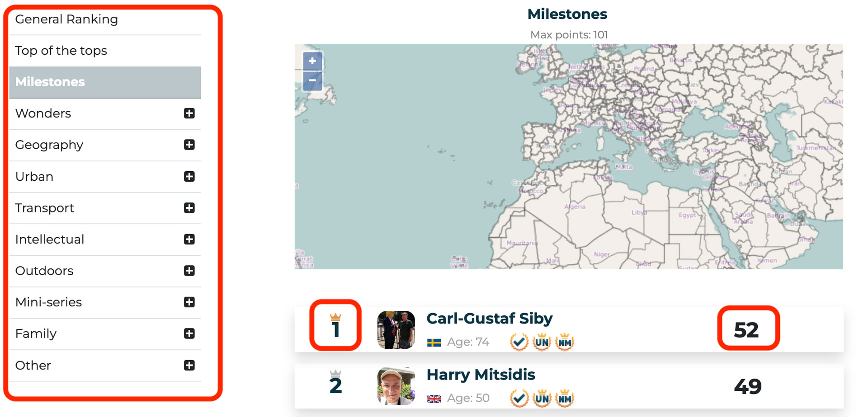Expand the Intellectual category
This screenshot has width=868, height=417.
coord(189,239)
